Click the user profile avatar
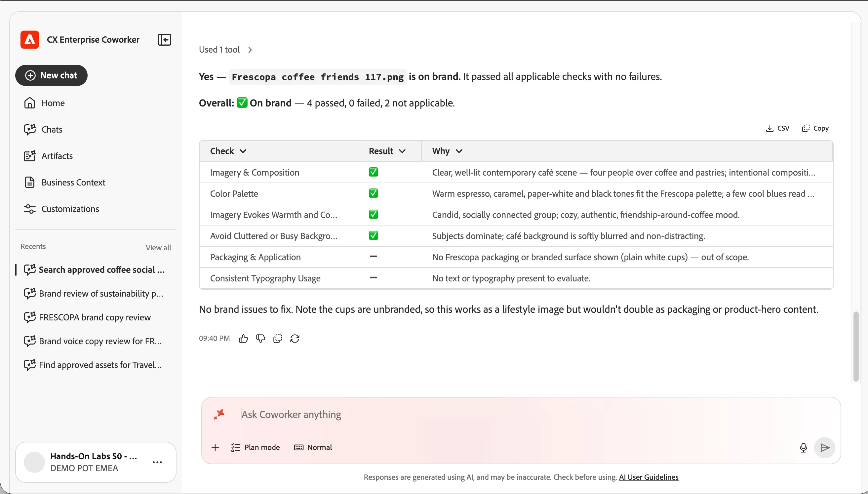Viewport: 868px width, 494px height. [34, 462]
